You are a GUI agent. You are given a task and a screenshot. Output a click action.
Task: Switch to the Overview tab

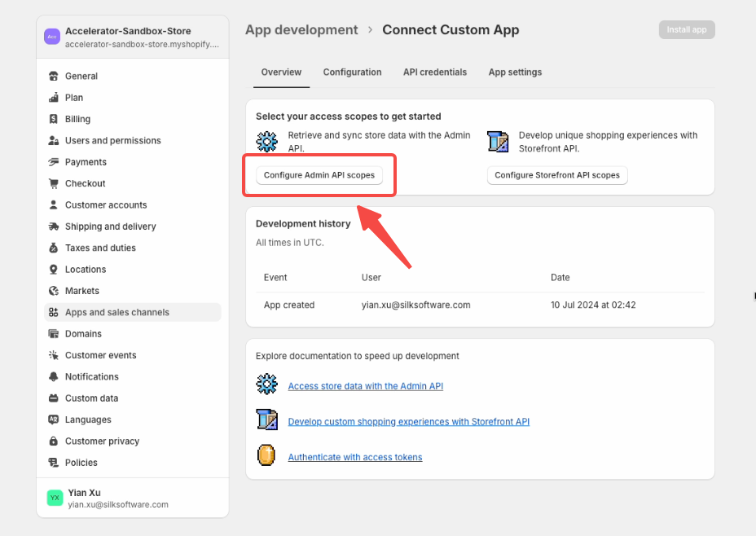[x=281, y=72]
